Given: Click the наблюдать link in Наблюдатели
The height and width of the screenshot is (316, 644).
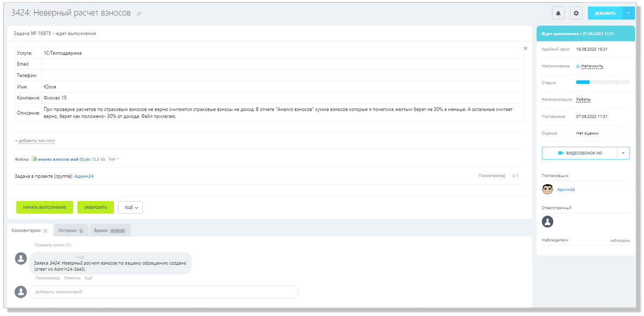Looking at the screenshot, I should tap(620, 240).
